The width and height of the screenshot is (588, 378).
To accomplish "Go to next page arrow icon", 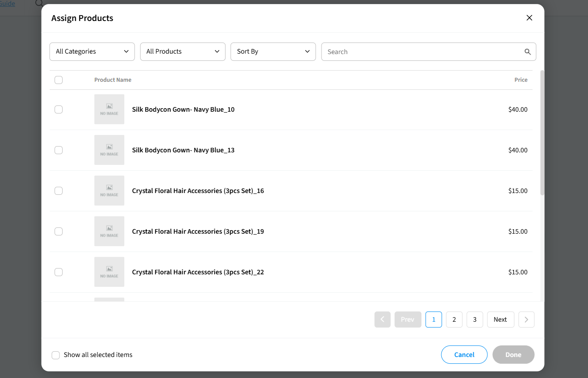I will (x=526, y=319).
